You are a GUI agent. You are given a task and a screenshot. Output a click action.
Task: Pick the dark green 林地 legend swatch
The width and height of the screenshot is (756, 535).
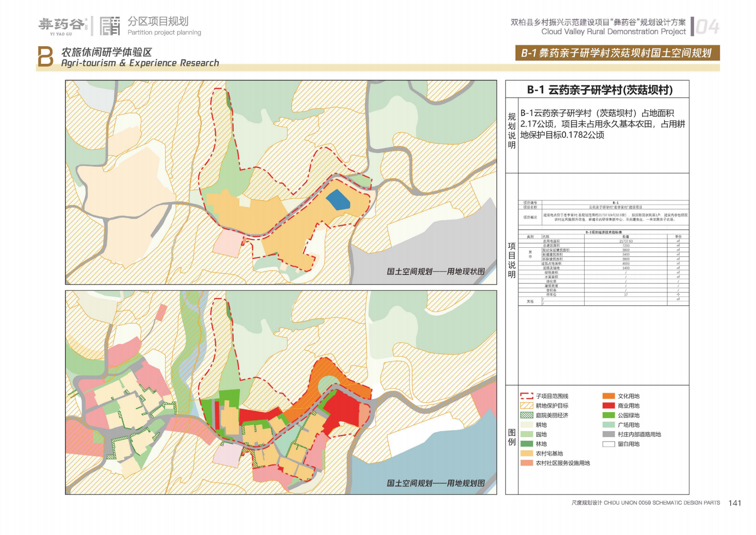coord(527,444)
